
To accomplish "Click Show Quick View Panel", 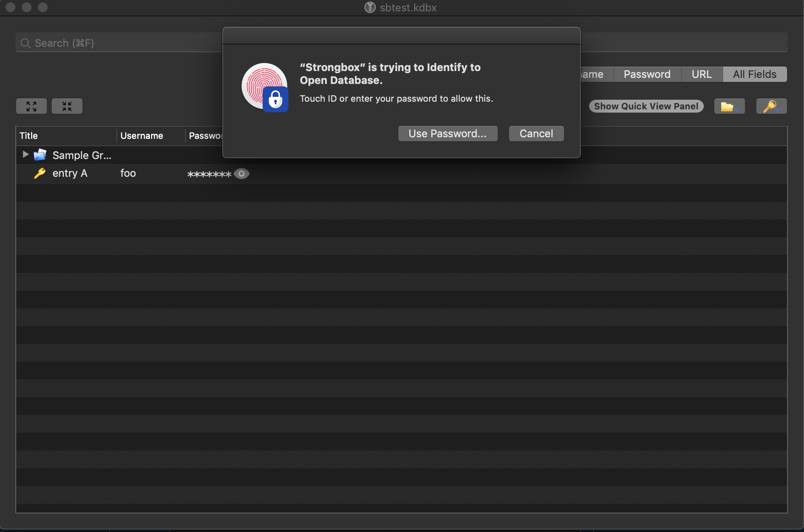I will (646, 106).
